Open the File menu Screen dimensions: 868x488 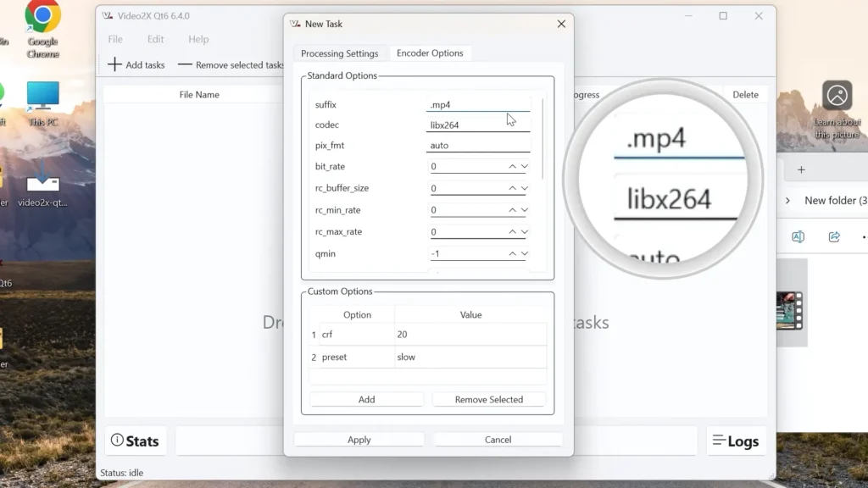115,39
